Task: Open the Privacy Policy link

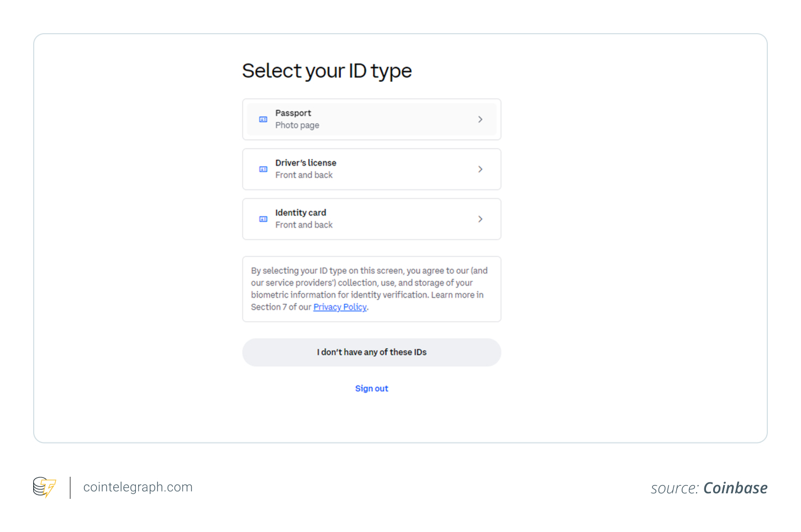Action: pos(339,307)
